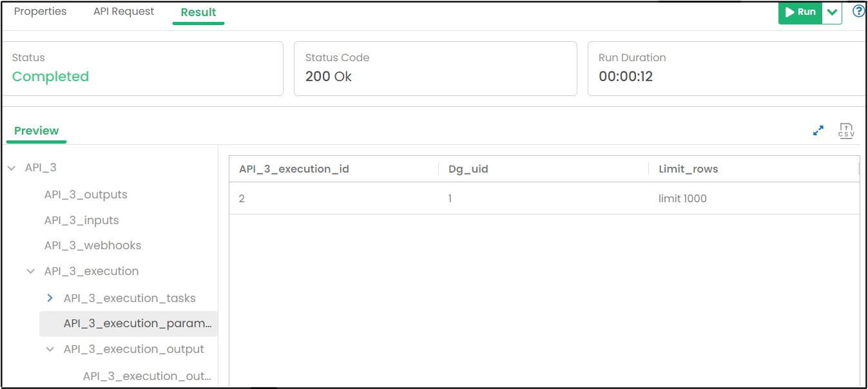Select the API_3_execution_param... tree item

(x=137, y=324)
